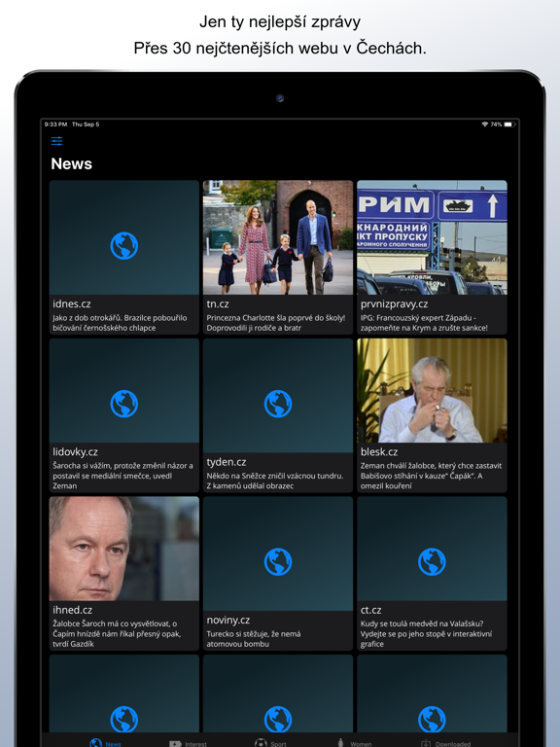
Task: Open the filter settings icon above News
Action: click(x=56, y=140)
